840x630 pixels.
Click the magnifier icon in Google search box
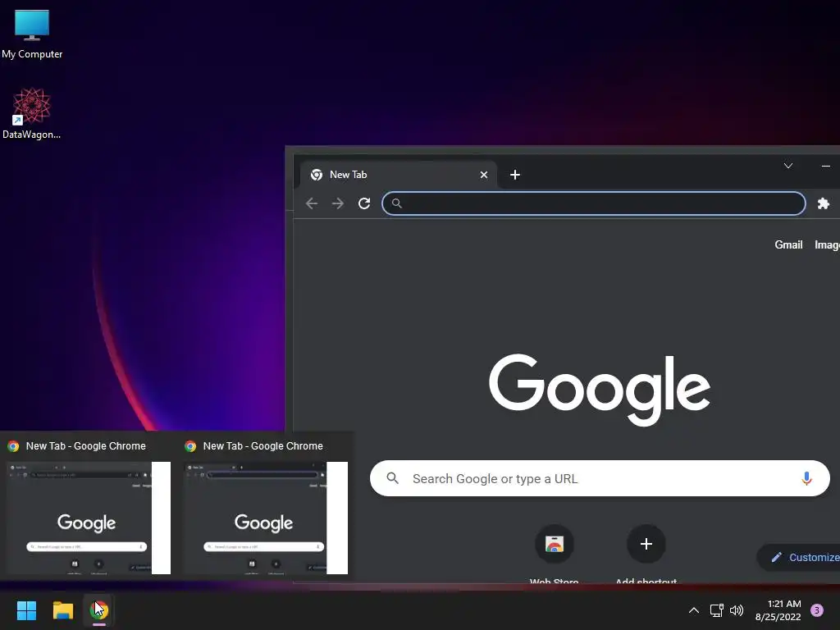[x=393, y=478]
